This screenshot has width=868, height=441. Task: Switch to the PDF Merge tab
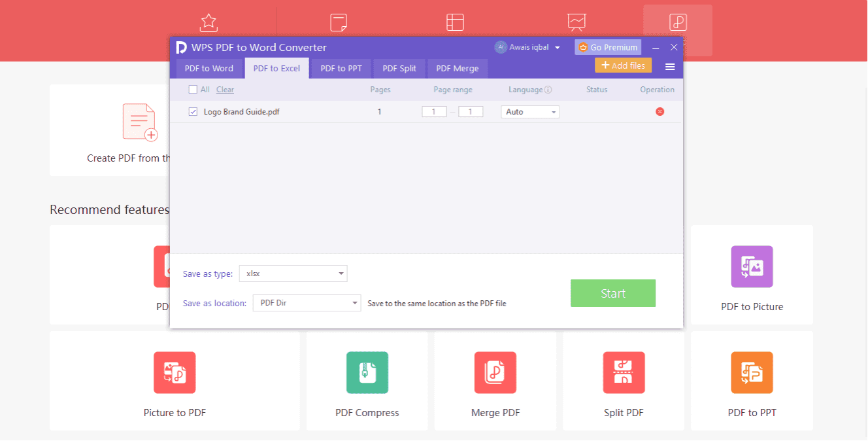tap(458, 68)
